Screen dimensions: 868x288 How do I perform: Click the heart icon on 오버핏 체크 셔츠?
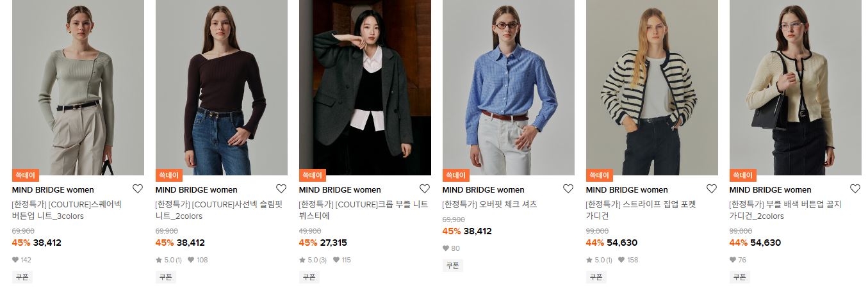[568, 189]
